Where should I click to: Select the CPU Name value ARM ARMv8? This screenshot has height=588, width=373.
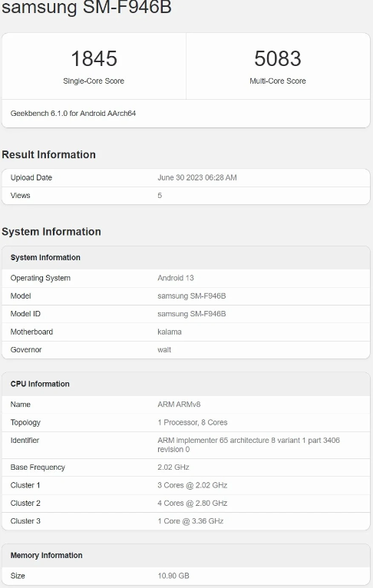179,405
